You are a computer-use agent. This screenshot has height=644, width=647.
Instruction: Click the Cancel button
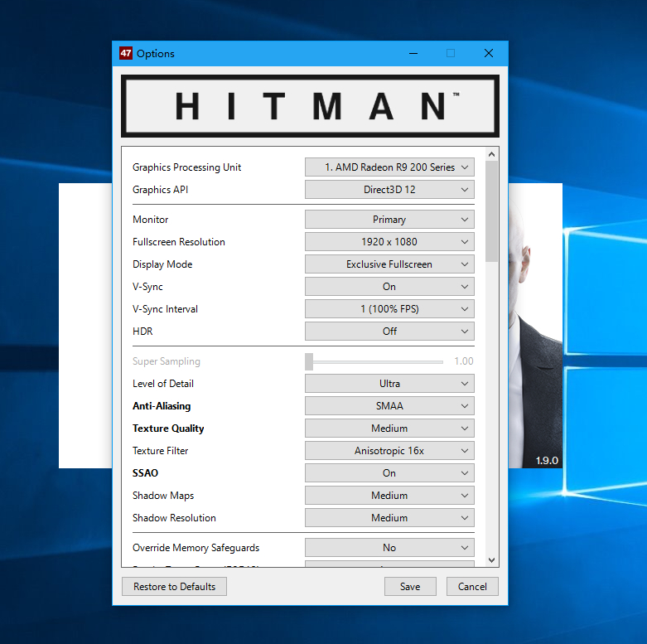472,587
